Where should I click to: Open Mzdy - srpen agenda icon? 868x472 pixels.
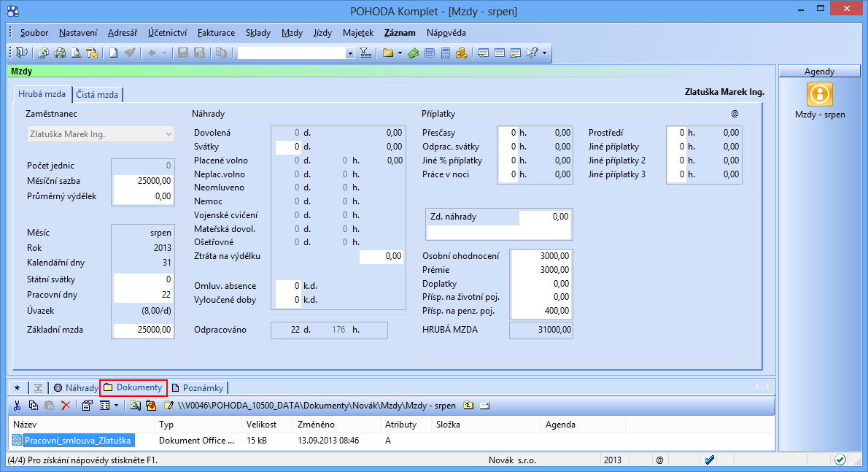819,94
